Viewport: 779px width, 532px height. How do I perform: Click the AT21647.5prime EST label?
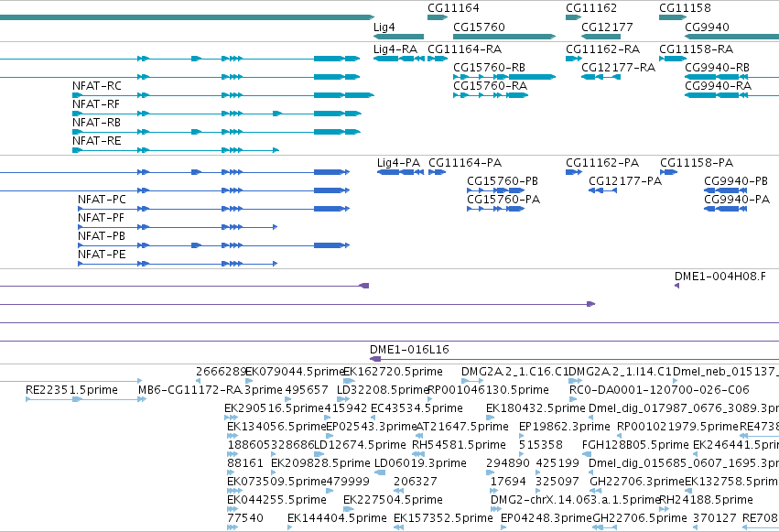click(462, 427)
